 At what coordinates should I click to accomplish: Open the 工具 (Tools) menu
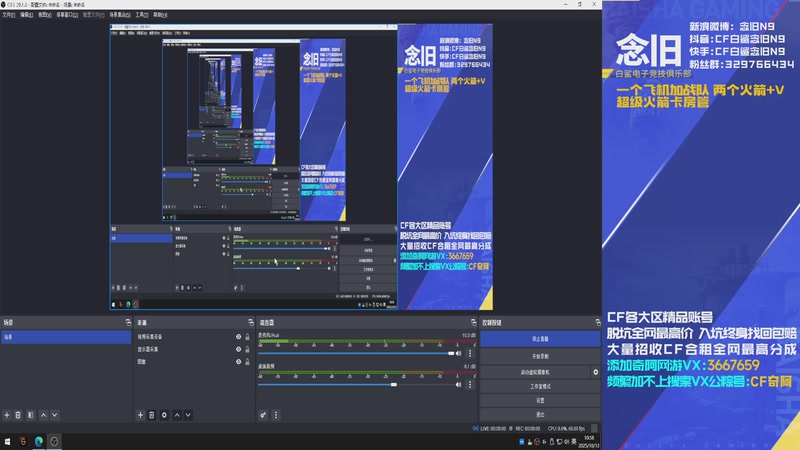click(142, 15)
